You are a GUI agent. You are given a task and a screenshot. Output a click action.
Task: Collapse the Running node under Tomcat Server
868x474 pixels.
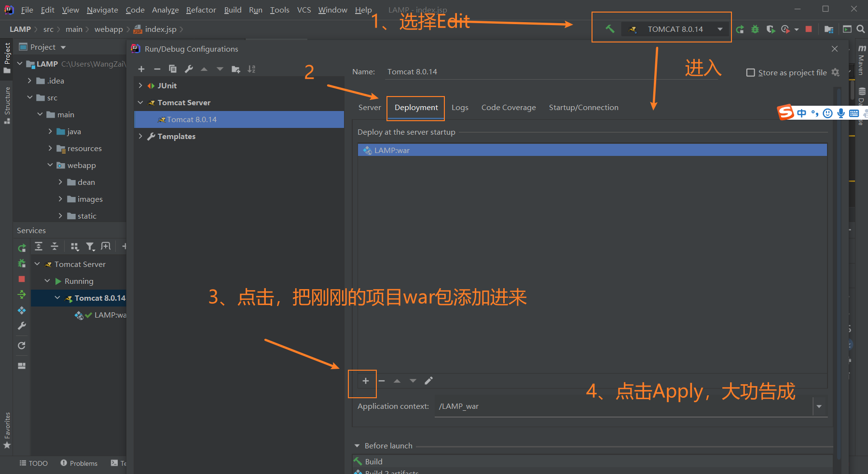[x=47, y=280]
